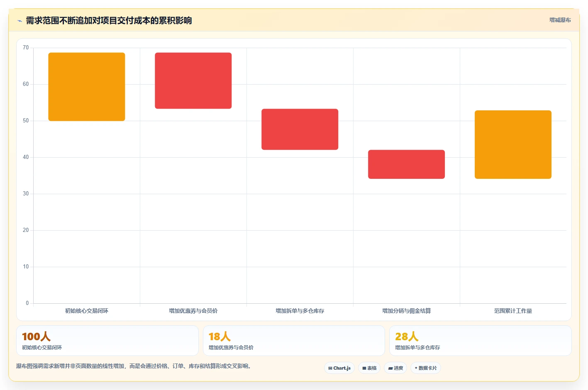Click the x-axis label 范围累计工作量
Image resolution: width=588 pixels, height=390 pixels.
513,311
